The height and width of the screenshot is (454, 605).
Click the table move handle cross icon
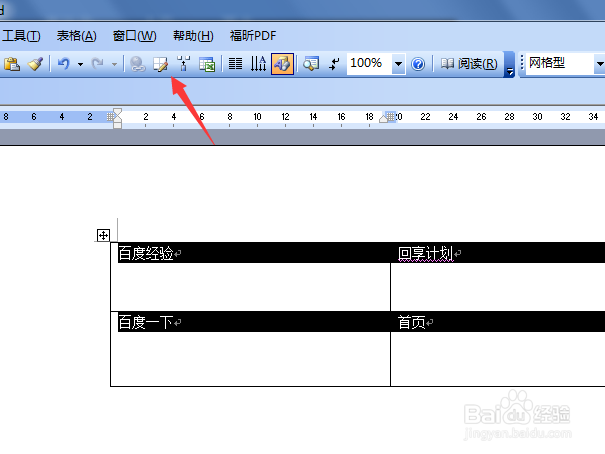(x=103, y=235)
